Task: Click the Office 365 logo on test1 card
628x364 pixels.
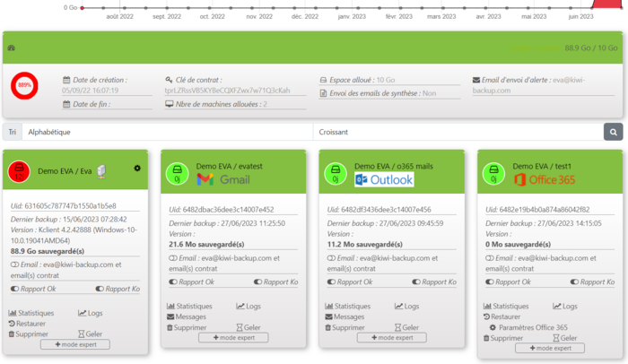Action: pos(542,179)
